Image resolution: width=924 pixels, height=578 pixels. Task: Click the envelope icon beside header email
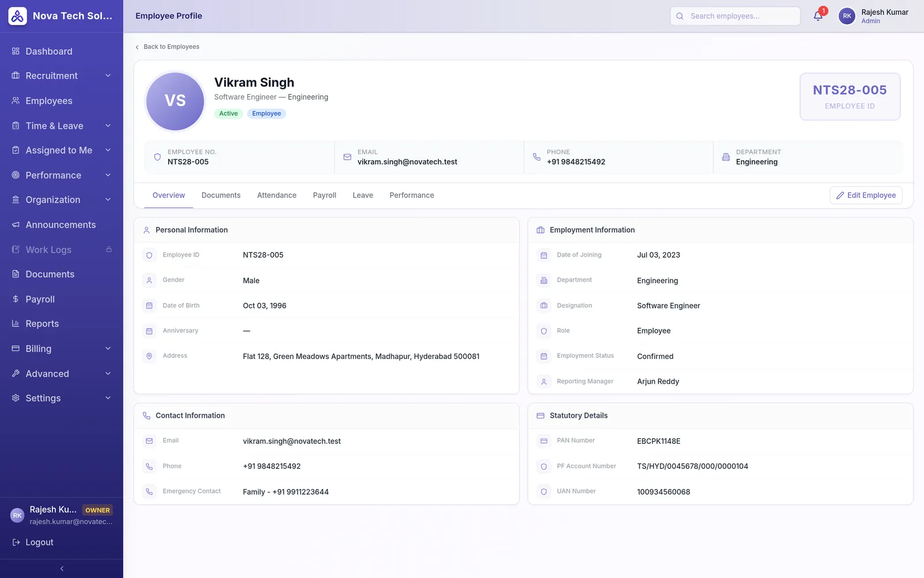tap(347, 157)
